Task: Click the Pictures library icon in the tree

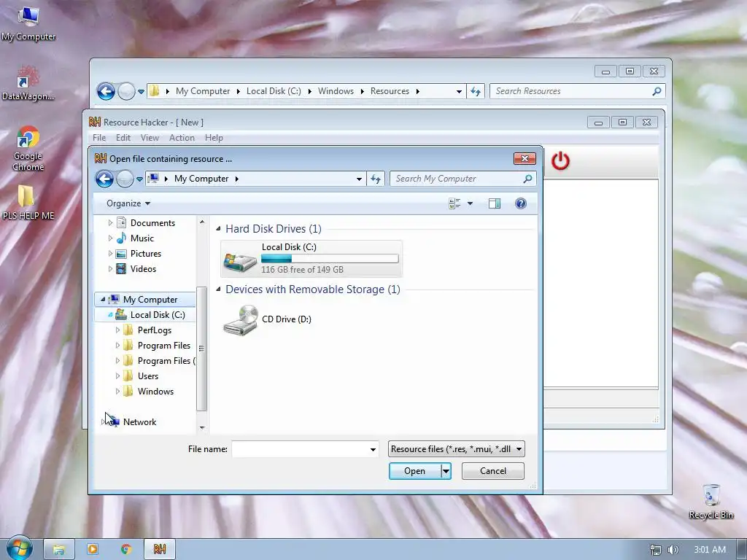Action: pyautogui.click(x=122, y=254)
